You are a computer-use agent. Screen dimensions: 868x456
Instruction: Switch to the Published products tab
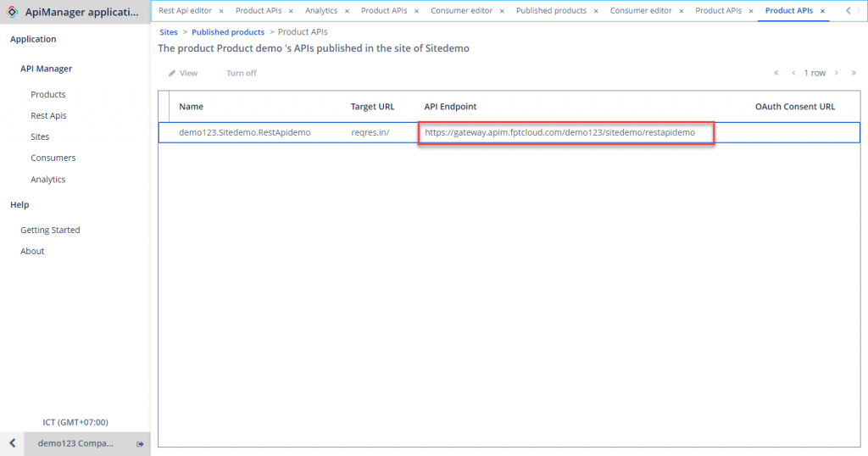coord(551,11)
